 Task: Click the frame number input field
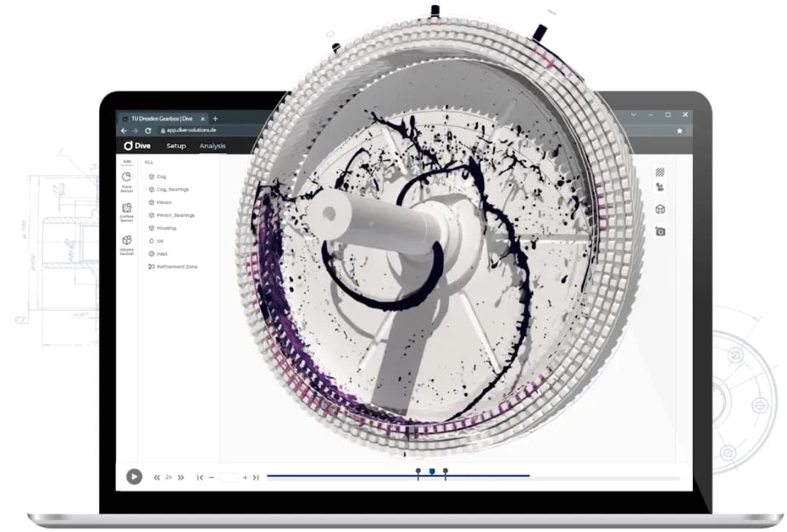(229, 477)
